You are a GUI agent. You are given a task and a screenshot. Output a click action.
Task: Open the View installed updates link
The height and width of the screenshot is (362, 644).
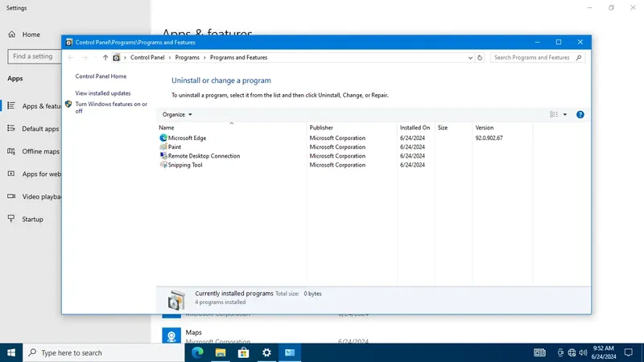point(103,93)
